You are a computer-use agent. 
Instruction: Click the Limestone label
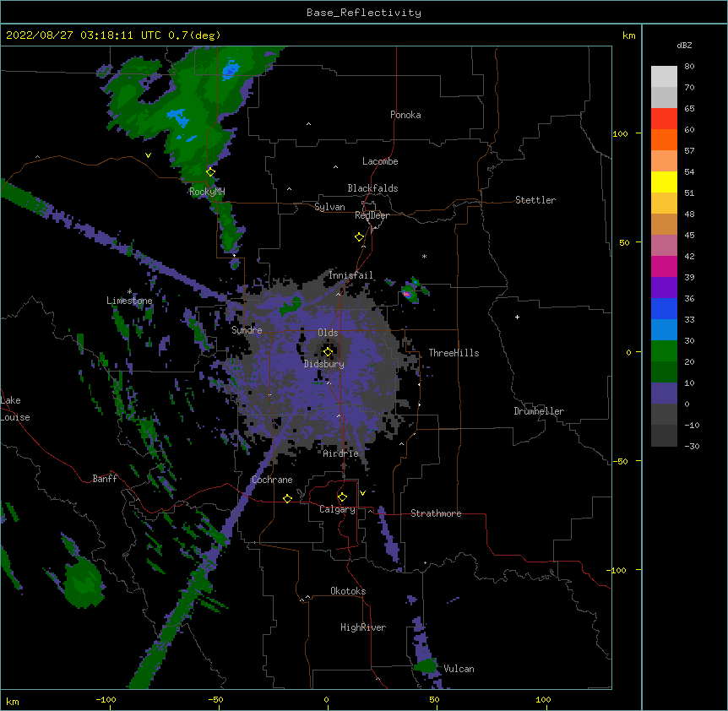[x=129, y=301]
